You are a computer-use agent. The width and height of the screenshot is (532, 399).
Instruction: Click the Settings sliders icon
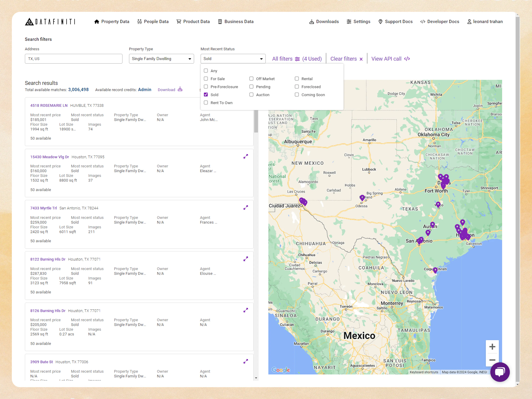pyautogui.click(x=349, y=22)
